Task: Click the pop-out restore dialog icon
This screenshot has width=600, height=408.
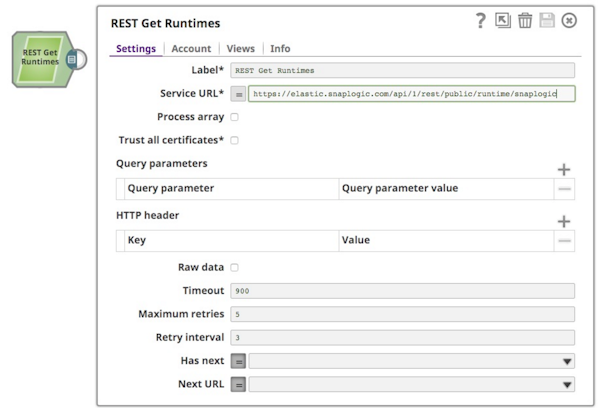Action: click(x=503, y=21)
